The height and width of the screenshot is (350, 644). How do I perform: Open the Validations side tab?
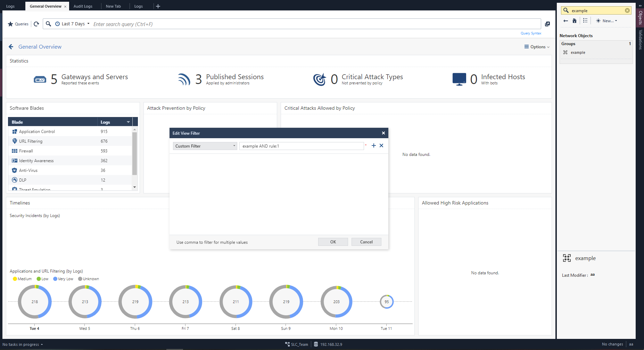(x=640, y=40)
